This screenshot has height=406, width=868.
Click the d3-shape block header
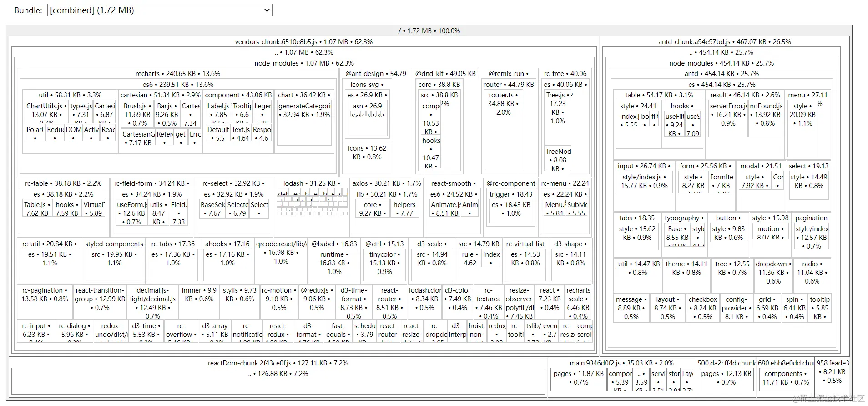tap(570, 244)
